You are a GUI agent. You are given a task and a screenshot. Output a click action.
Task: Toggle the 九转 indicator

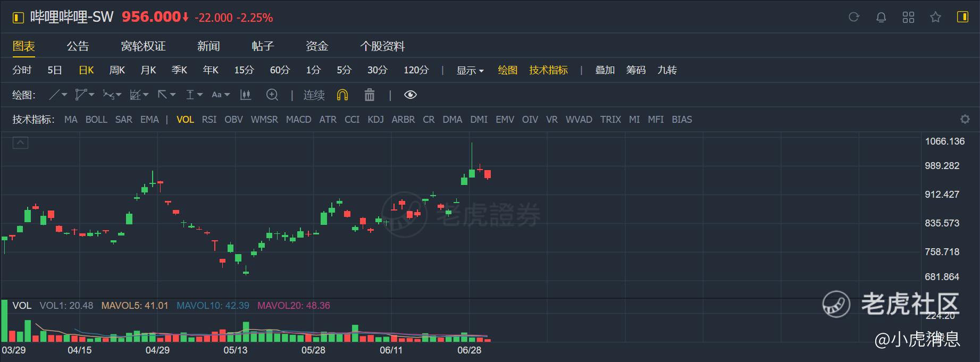(667, 70)
